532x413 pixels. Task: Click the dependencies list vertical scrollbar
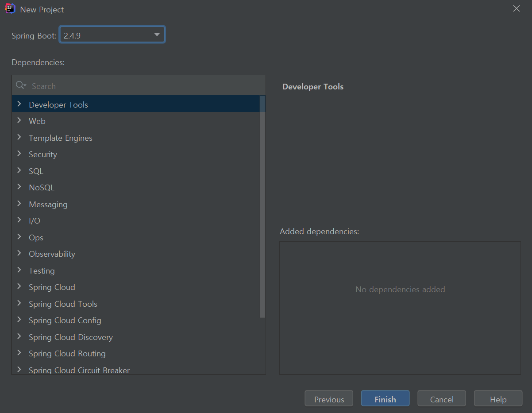pyautogui.click(x=262, y=207)
